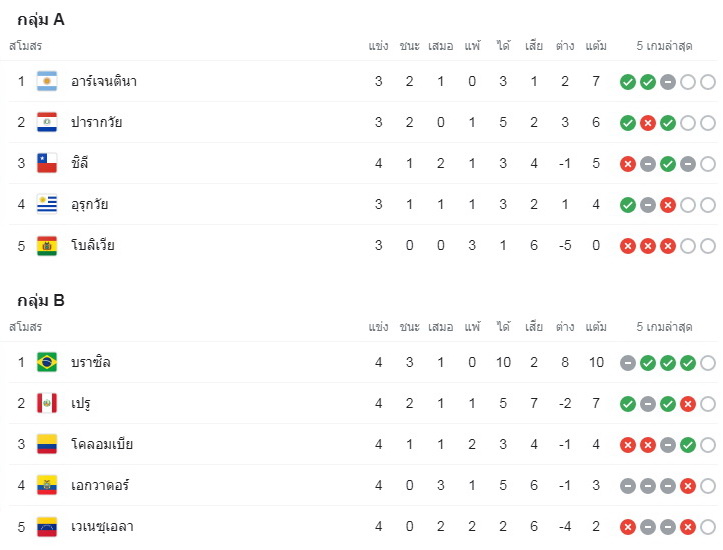
Task: Click Paraguay's red loss indicator
Action: tap(648, 123)
